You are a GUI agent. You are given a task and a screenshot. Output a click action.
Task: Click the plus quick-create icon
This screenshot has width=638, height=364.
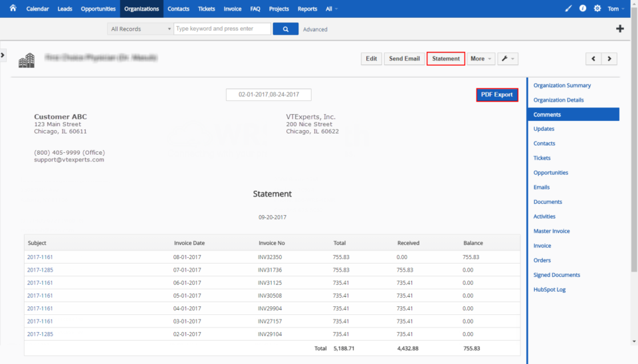pos(619,29)
